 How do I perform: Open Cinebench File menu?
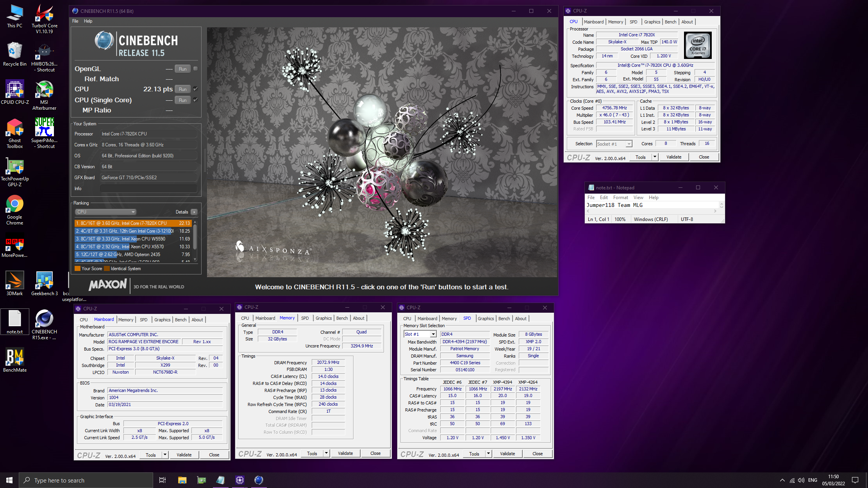point(75,21)
